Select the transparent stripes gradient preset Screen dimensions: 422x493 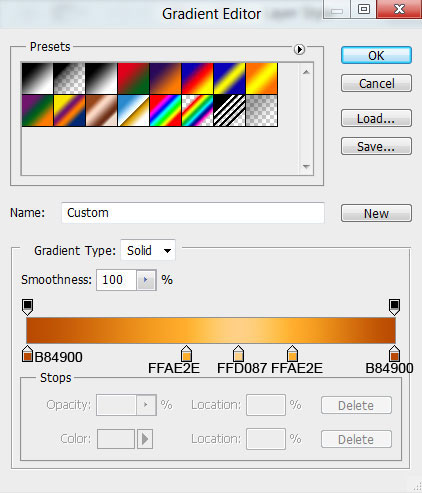coord(229,110)
